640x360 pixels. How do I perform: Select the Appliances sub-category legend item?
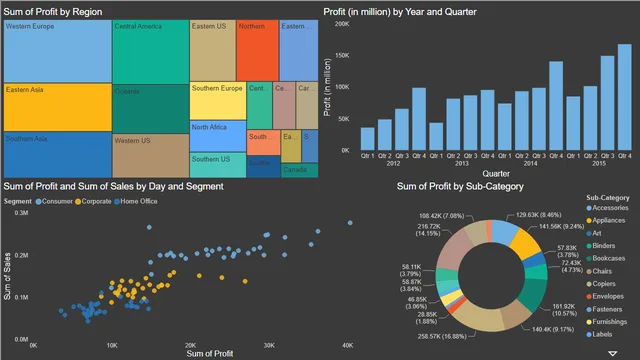click(605, 220)
